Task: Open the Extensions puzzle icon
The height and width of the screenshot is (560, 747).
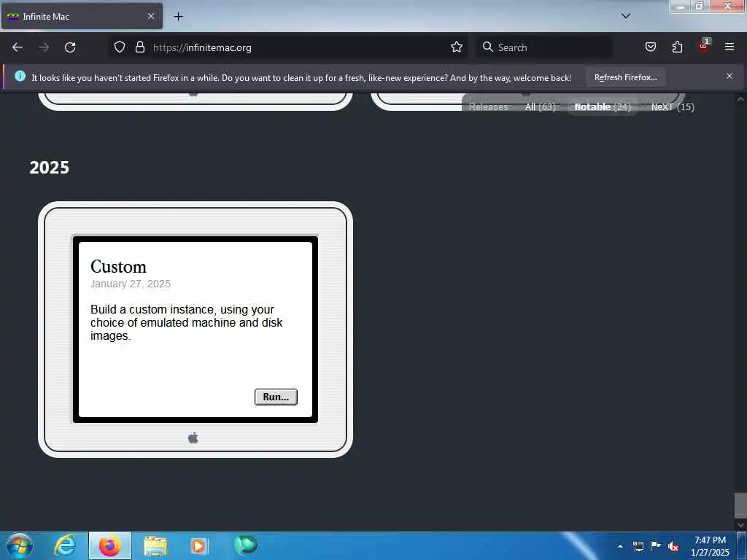Action: 677,47
